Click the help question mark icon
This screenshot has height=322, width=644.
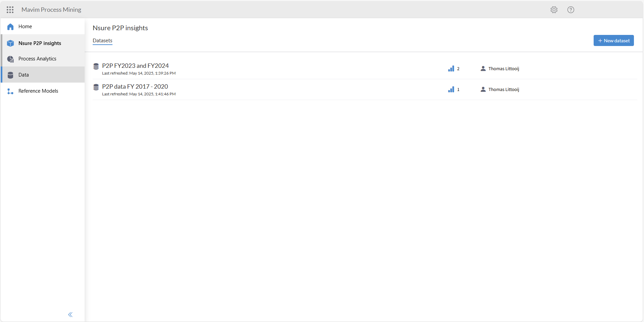(570, 10)
